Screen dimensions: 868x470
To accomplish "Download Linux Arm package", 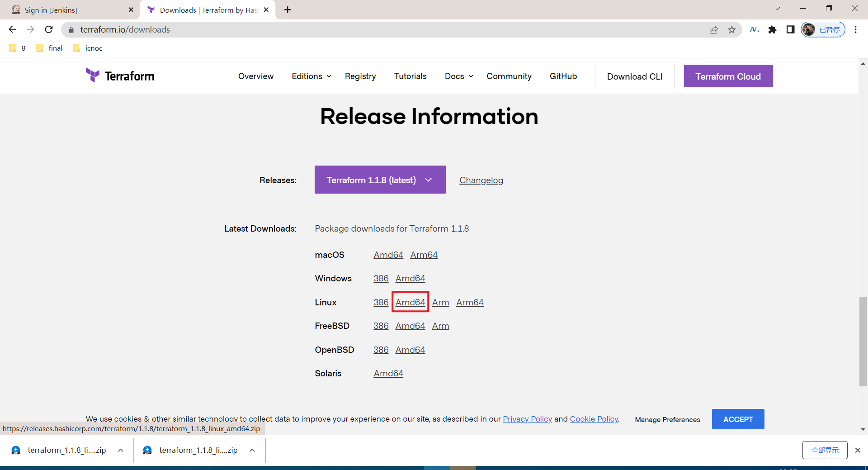I will [441, 302].
